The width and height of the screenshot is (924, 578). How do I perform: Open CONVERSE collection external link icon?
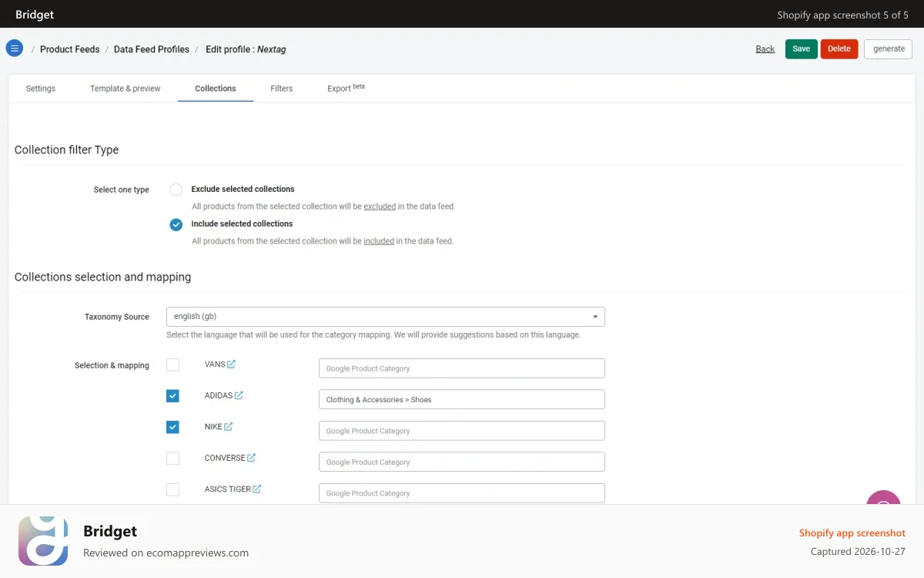[251, 458]
